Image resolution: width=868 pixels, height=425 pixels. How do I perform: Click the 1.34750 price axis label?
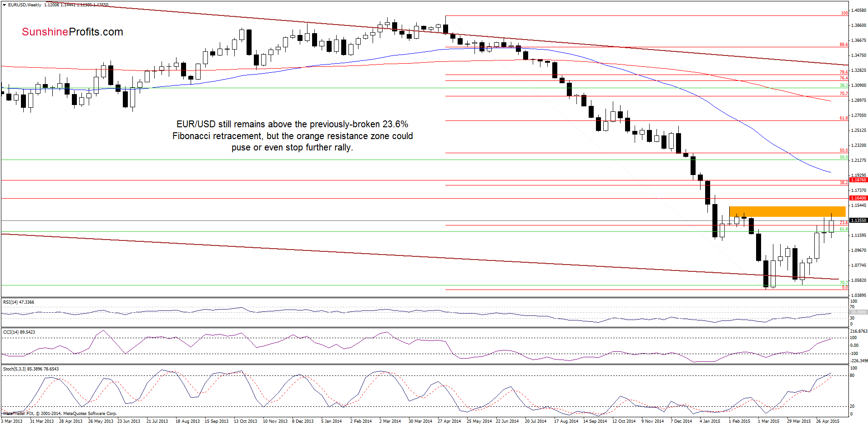tap(858, 55)
